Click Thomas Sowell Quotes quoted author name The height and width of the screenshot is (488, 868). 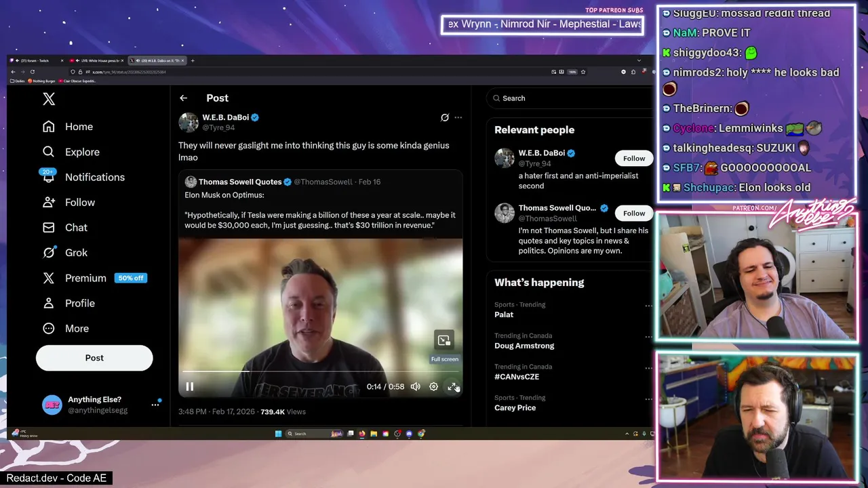point(240,182)
